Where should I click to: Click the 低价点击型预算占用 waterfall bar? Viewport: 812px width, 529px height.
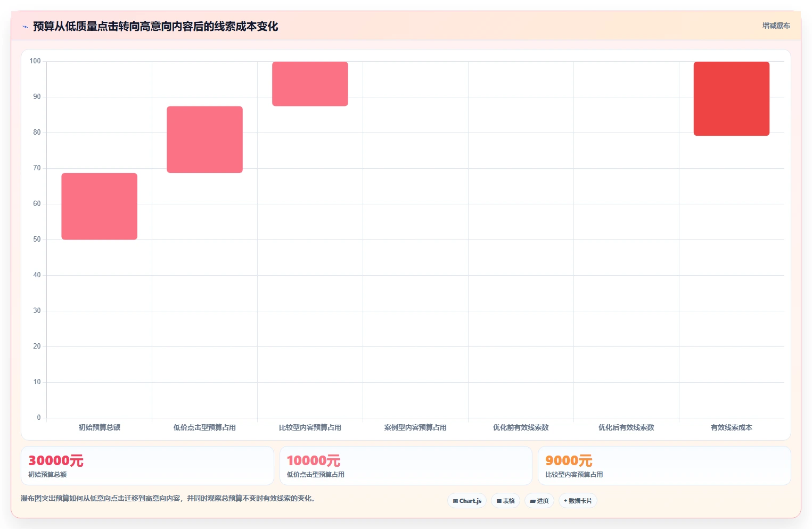204,139
